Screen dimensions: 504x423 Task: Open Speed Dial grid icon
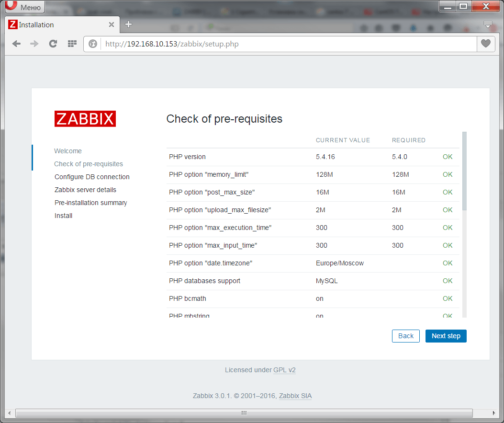click(x=72, y=44)
